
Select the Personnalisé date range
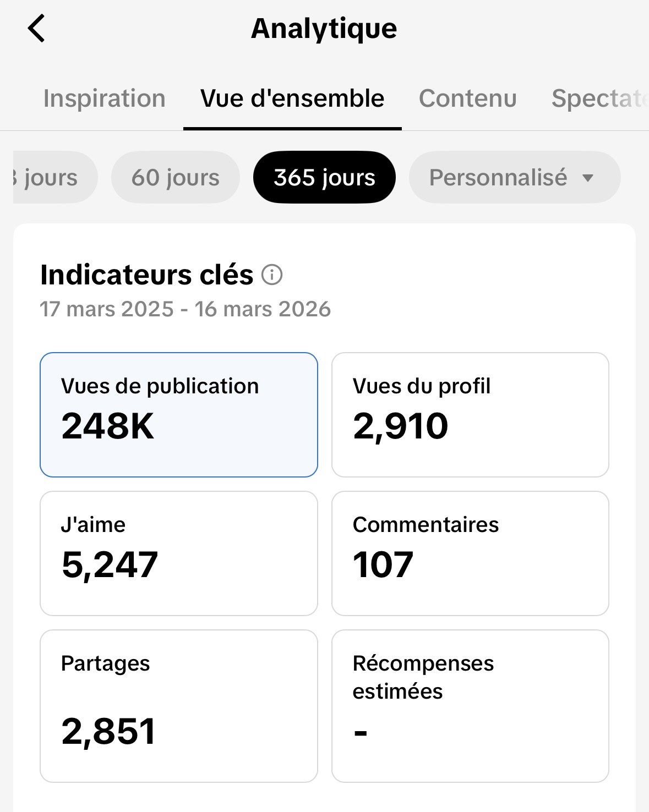click(x=514, y=177)
